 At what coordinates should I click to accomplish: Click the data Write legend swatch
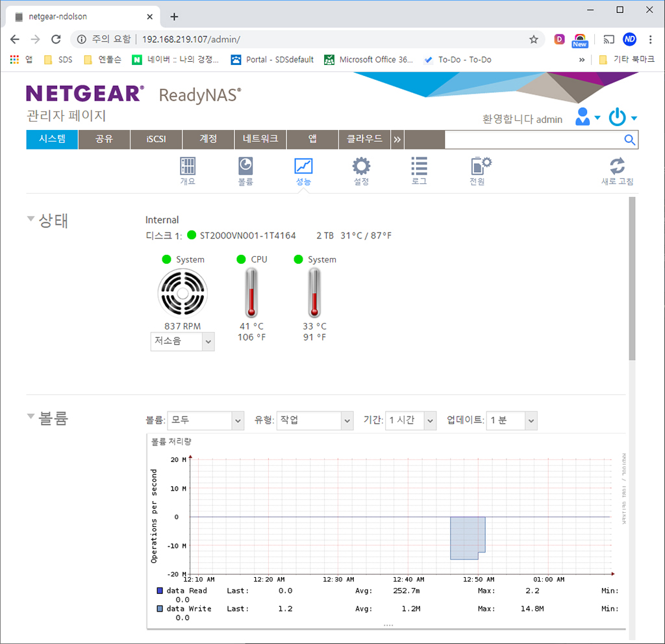[160, 608]
